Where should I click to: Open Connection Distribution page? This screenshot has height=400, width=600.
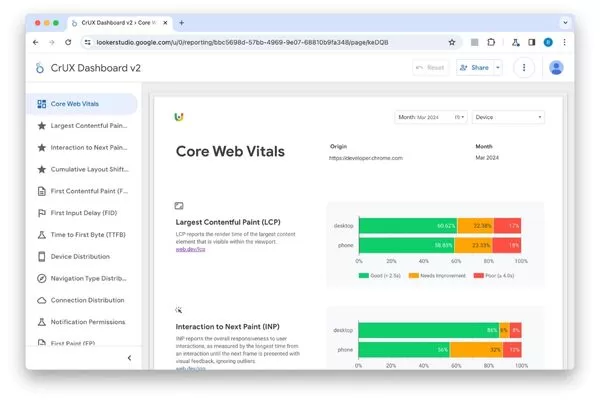(x=82, y=300)
